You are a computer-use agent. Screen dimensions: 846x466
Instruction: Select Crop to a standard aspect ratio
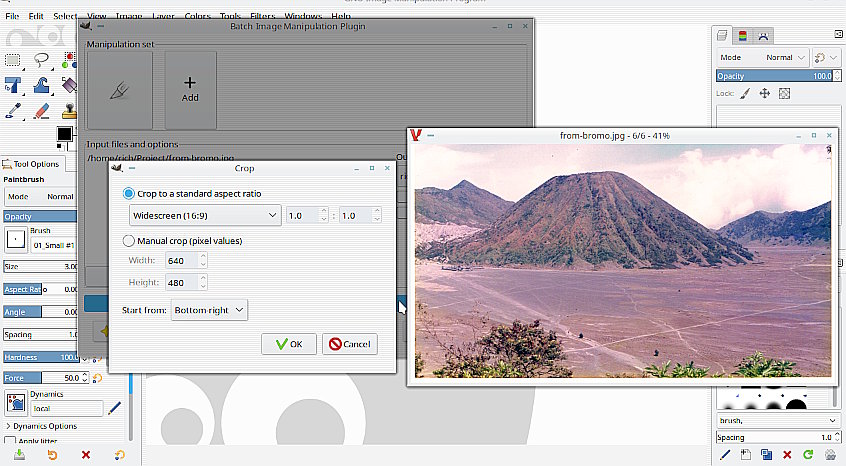(192, 194)
